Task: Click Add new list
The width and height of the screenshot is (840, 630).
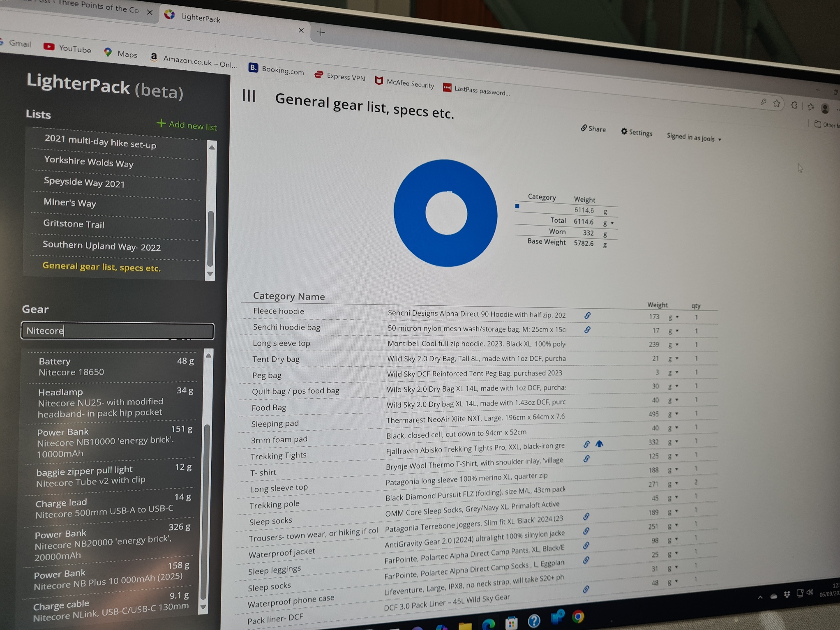Action: [x=187, y=125]
